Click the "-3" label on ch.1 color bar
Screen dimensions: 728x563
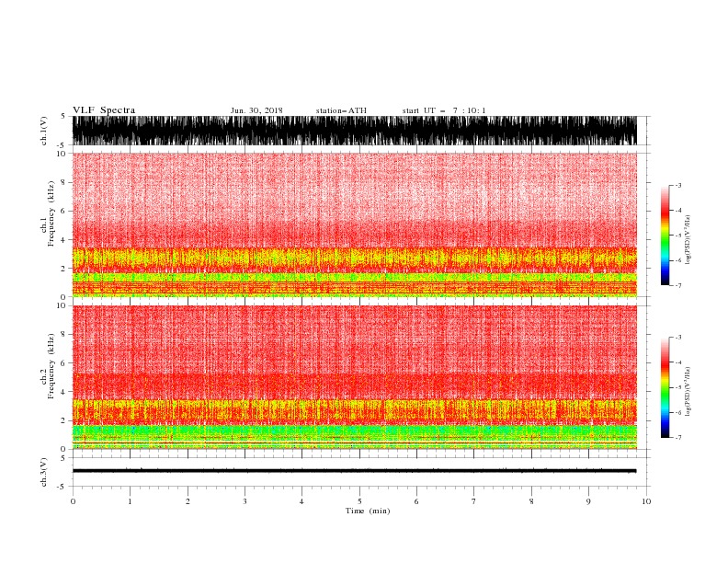point(677,185)
